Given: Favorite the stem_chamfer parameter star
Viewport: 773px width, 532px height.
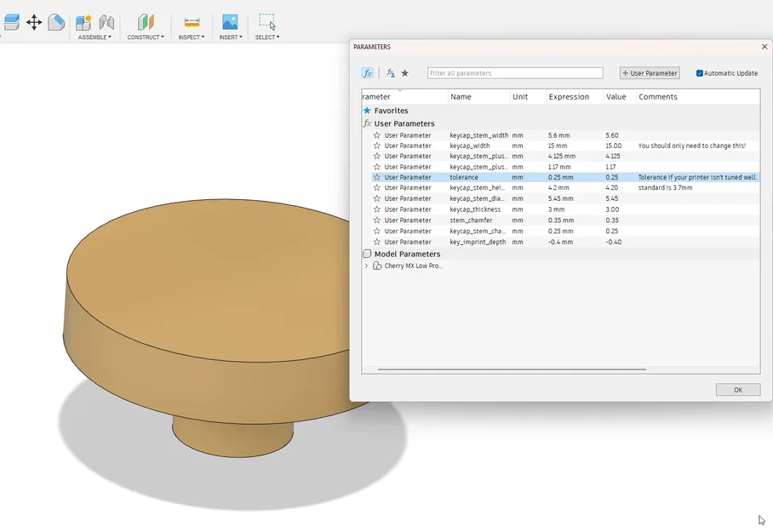Looking at the screenshot, I should point(376,220).
